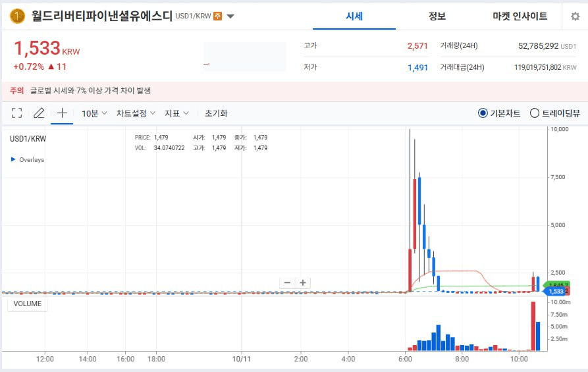Switch to the 정보 tab
The image size is (588, 372).
[437, 16]
